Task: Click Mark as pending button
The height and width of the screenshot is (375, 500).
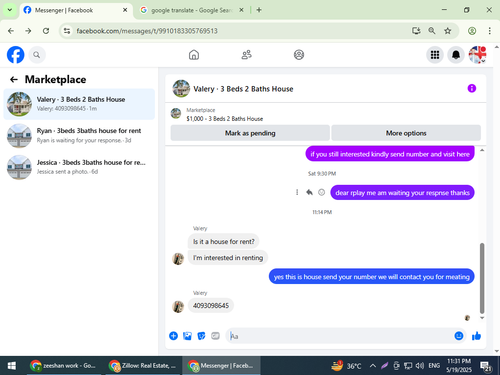Action: [x=250, y=133]
